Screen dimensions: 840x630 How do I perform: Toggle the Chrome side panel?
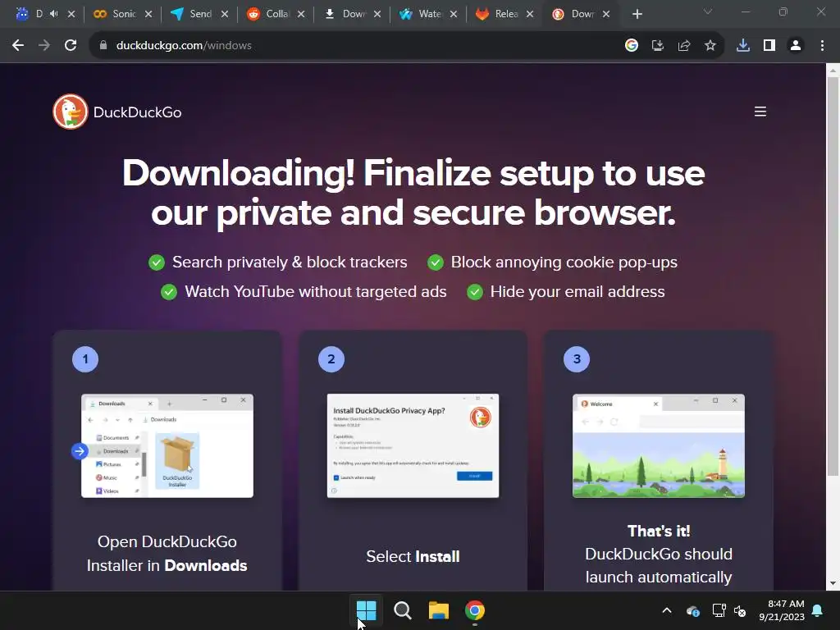tap(769, 46)
